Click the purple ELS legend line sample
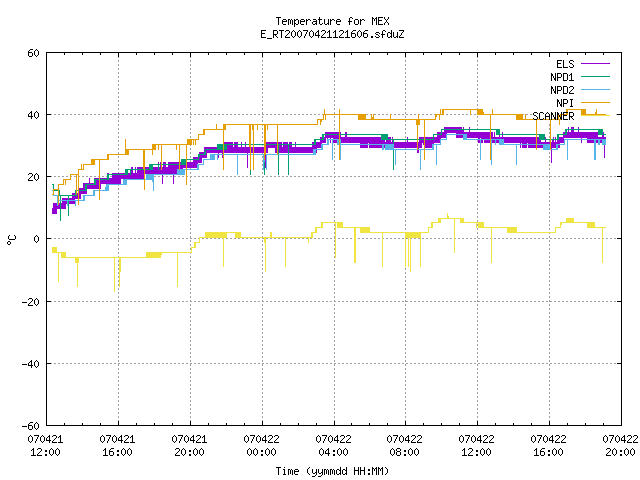The image size is (640, 480). pyautogui.click(x=595, y=64)
